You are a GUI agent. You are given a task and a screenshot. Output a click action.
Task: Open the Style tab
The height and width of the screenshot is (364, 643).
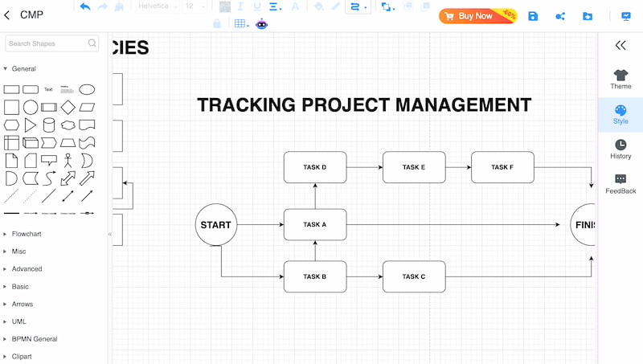tap(620, 115)
